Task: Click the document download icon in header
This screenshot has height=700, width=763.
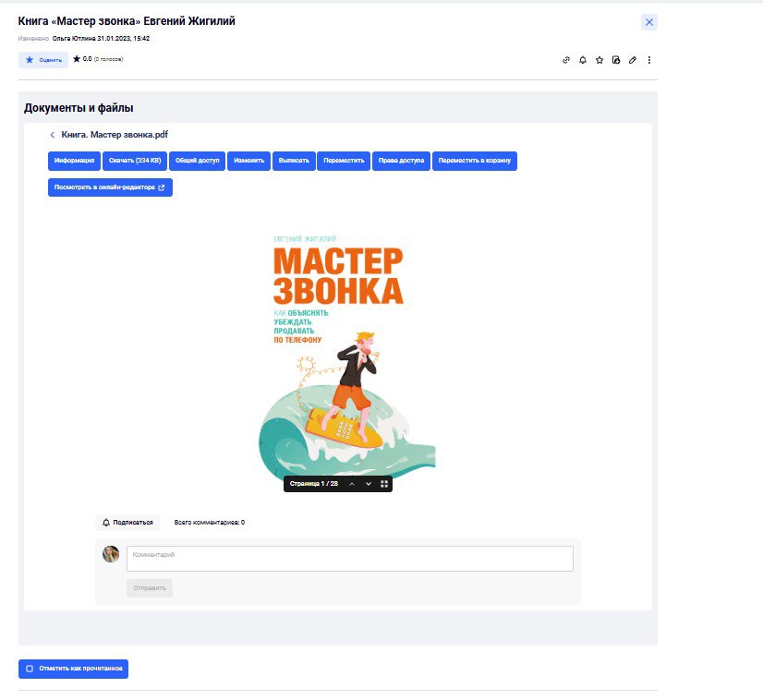Action: click(x=616, y=60)
